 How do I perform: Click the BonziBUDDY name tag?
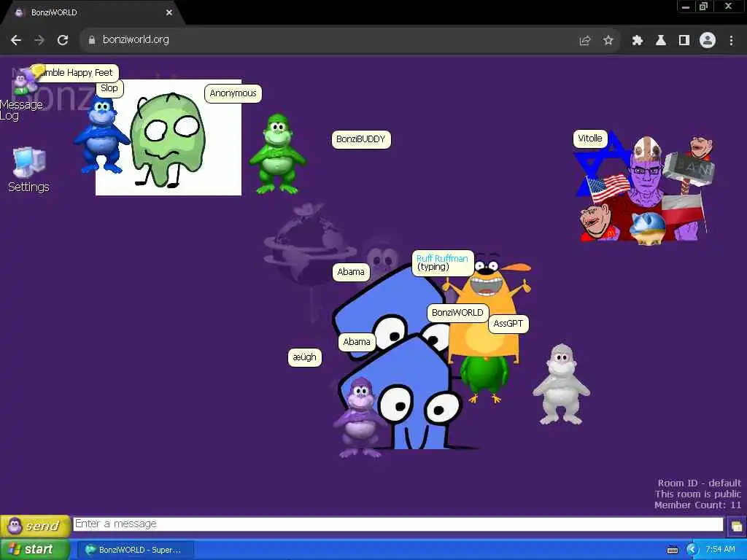361,139
